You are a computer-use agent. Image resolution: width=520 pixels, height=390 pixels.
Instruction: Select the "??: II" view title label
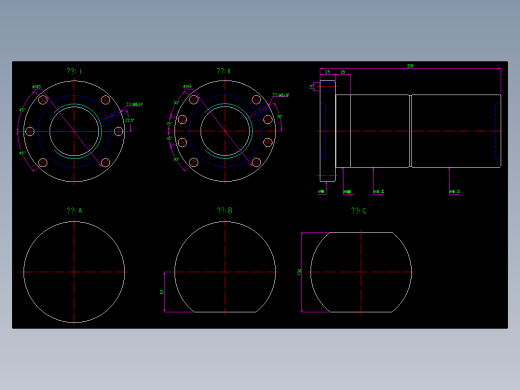[224, 71]
